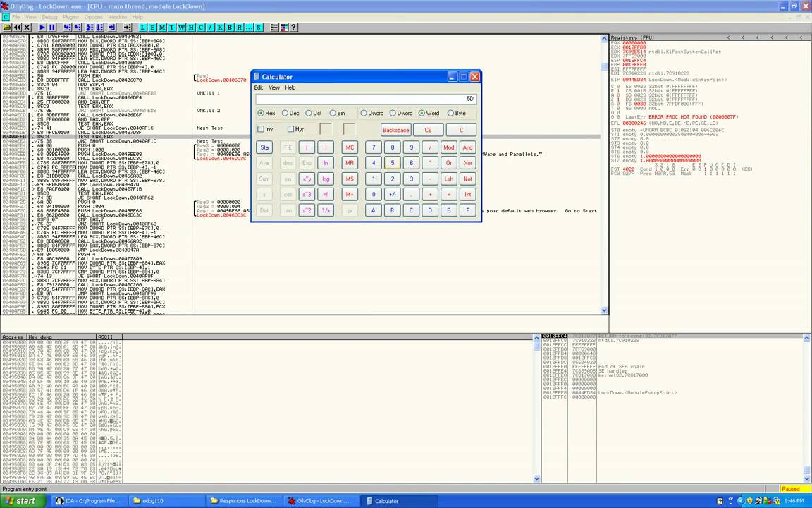Show patches with the slash toolbar button

(210, 28)
